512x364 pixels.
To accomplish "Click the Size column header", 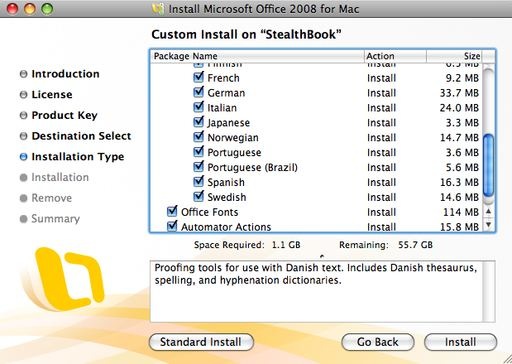I will (x=454, y=56).
